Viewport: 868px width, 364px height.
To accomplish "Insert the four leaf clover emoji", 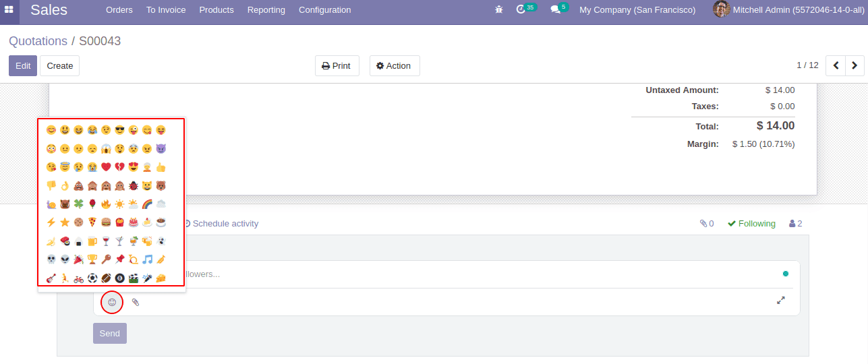I will (78, 204).
